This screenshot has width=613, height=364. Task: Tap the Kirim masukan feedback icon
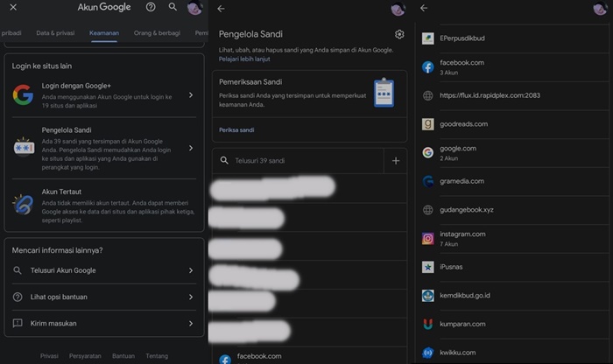[18, 323]
